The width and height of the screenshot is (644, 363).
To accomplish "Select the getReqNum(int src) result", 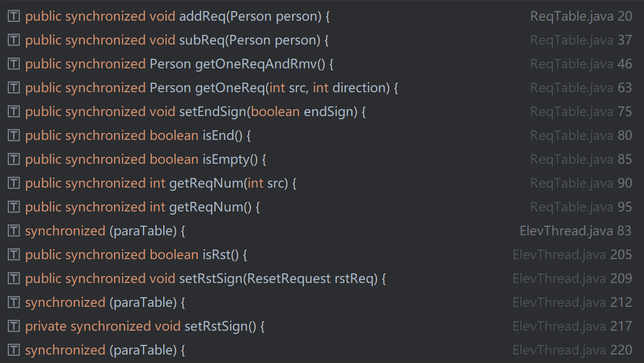I will 322,183.
